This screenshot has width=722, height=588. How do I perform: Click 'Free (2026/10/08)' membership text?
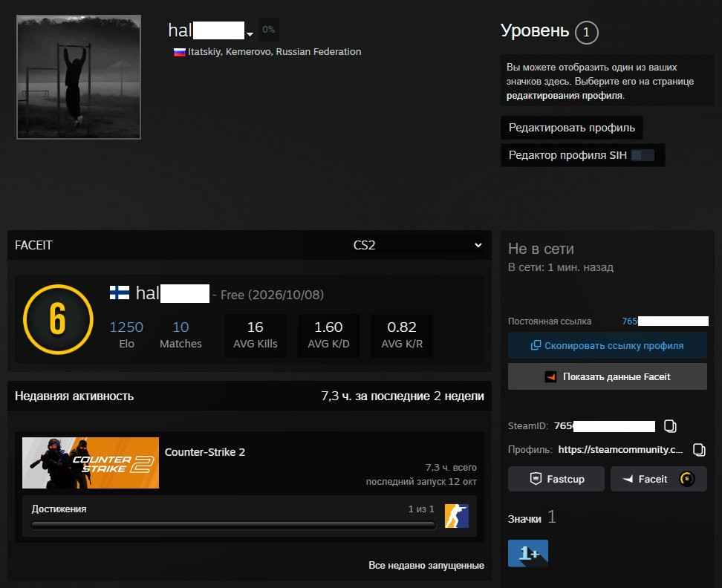click(x=272, y=295)
